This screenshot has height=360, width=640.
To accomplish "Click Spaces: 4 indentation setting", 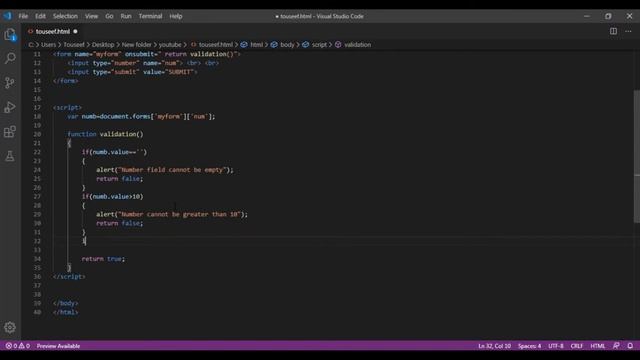I will click(x=529, y=346).
